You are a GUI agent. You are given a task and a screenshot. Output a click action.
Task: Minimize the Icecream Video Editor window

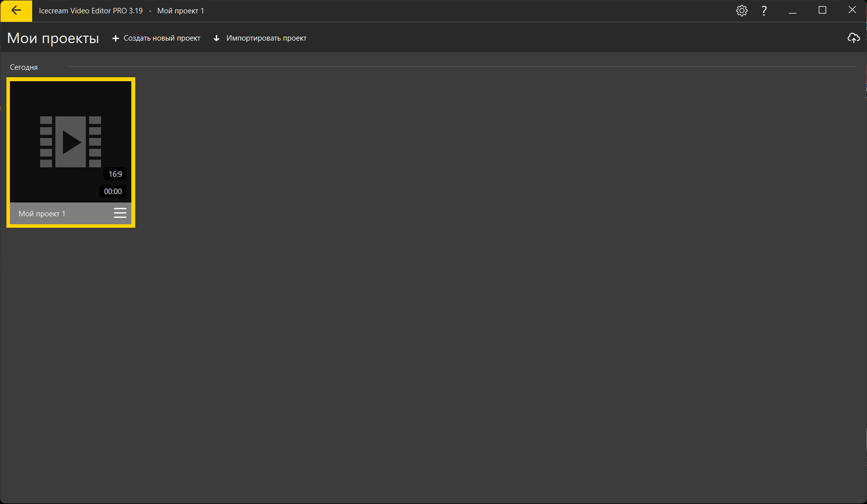click(x=793, y=11)
